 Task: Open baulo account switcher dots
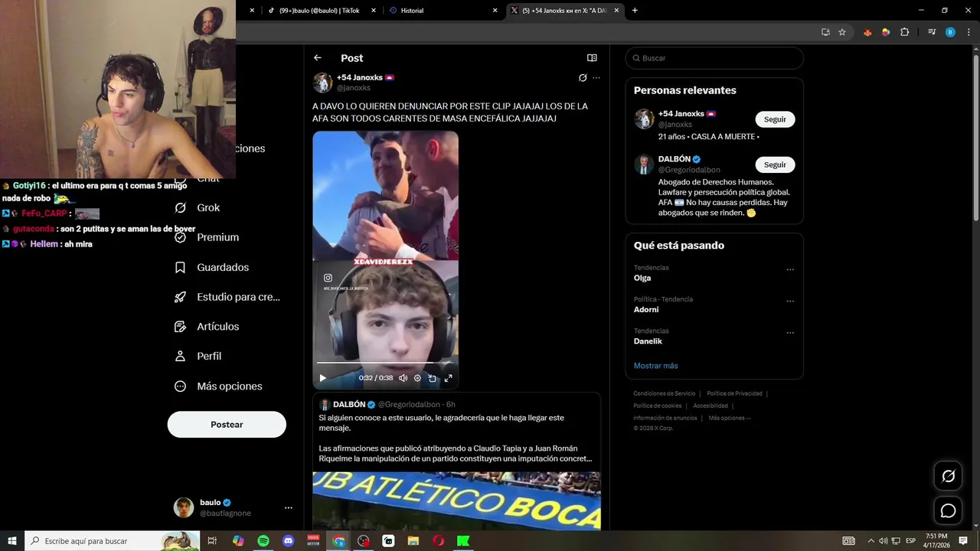[289, 507]
